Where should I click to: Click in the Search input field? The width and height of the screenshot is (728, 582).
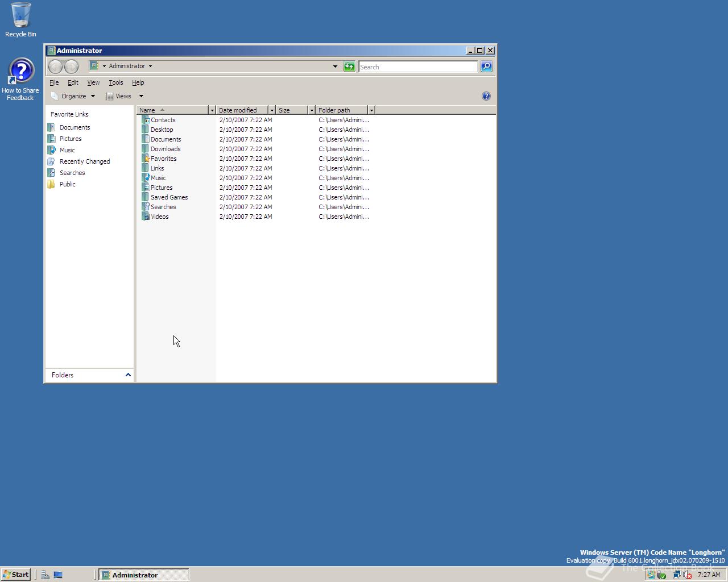coord(418,66)
